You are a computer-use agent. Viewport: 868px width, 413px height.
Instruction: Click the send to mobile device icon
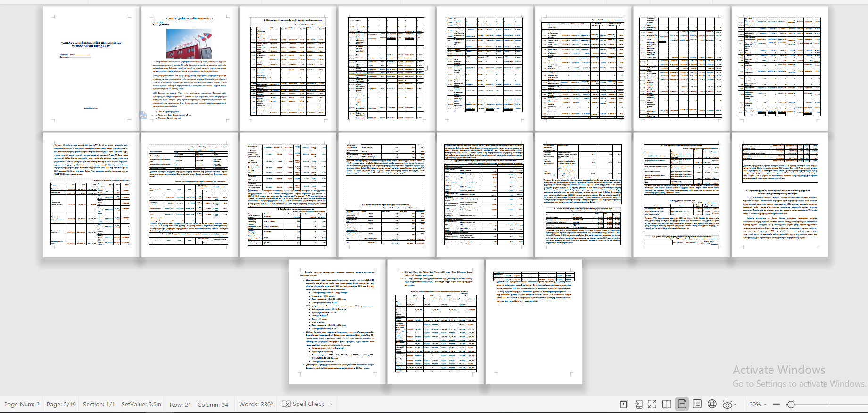(638, 404)
